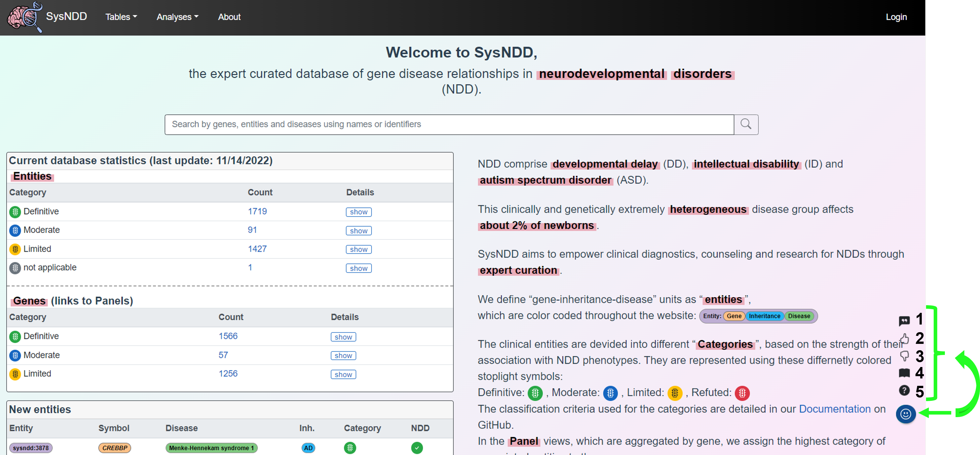The image size is (980, 455).
Task: Click the speech bubble comment icon
Action: [904, 321]
